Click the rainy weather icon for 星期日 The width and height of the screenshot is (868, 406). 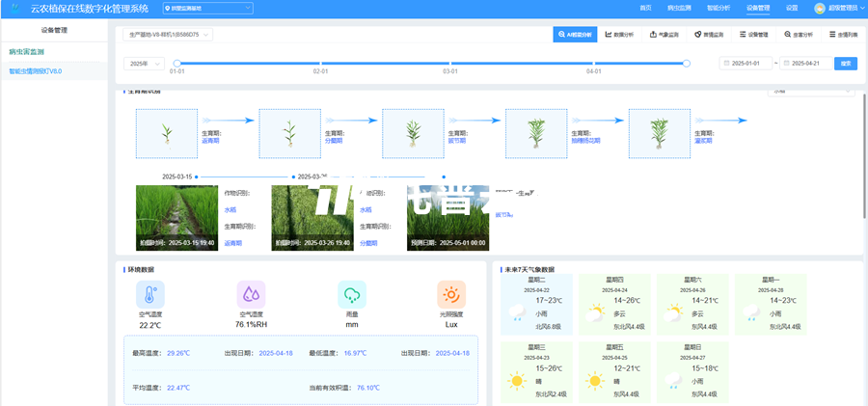(673, 381)
